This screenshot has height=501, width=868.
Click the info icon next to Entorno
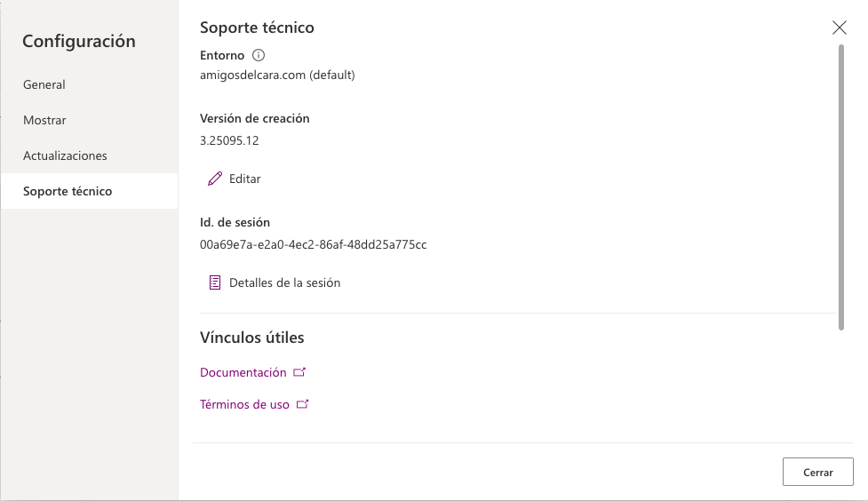tap(259, 55)
